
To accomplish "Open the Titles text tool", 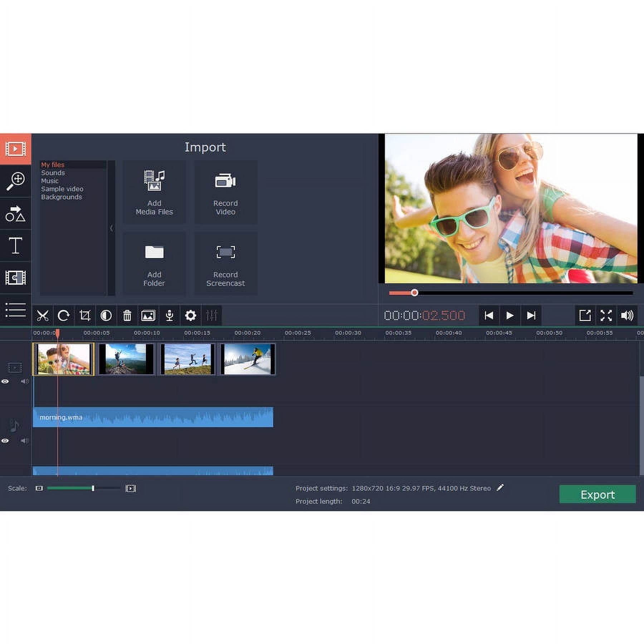I will click(x=15, y=245).
